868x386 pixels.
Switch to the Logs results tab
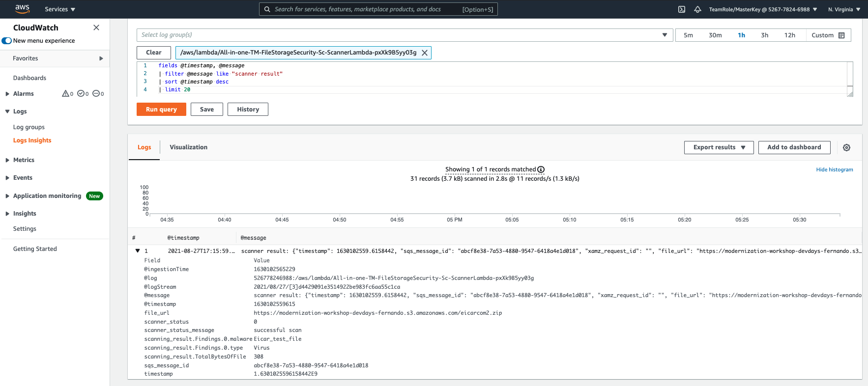pos(144,147)
